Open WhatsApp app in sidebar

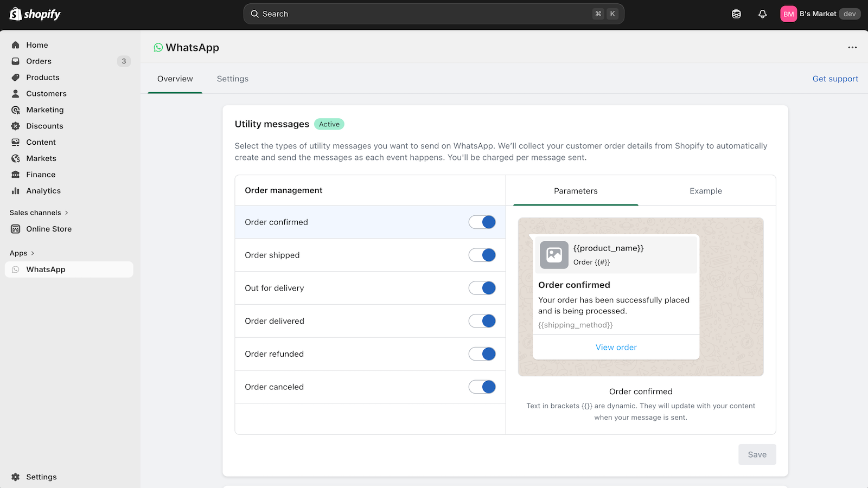point(69,269)
